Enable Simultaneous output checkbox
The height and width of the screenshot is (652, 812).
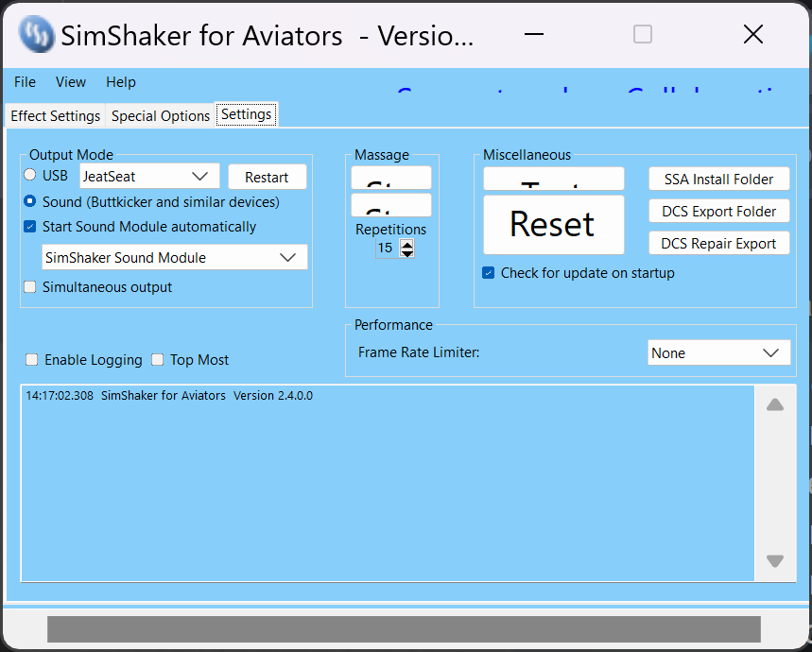coord(30,286)
